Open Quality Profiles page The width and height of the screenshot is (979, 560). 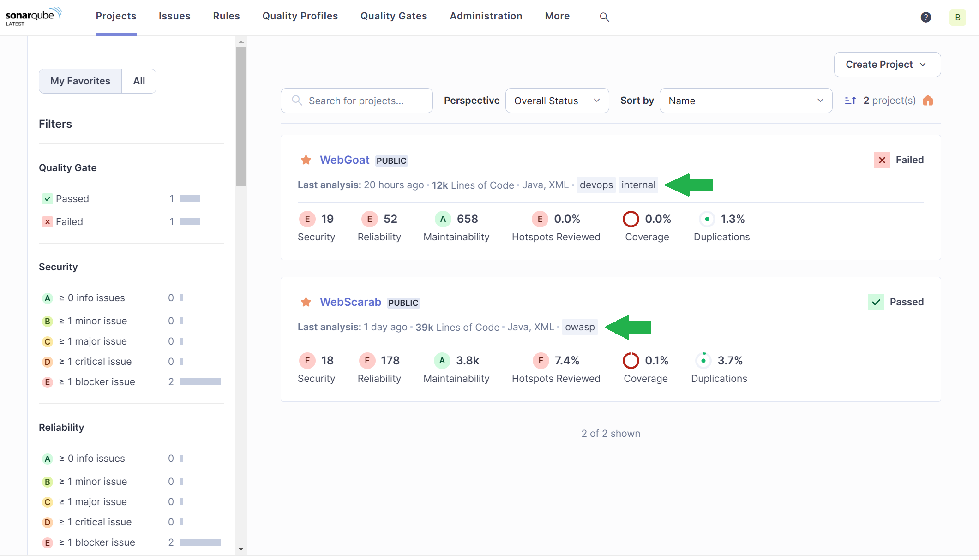tap(300, 16)
